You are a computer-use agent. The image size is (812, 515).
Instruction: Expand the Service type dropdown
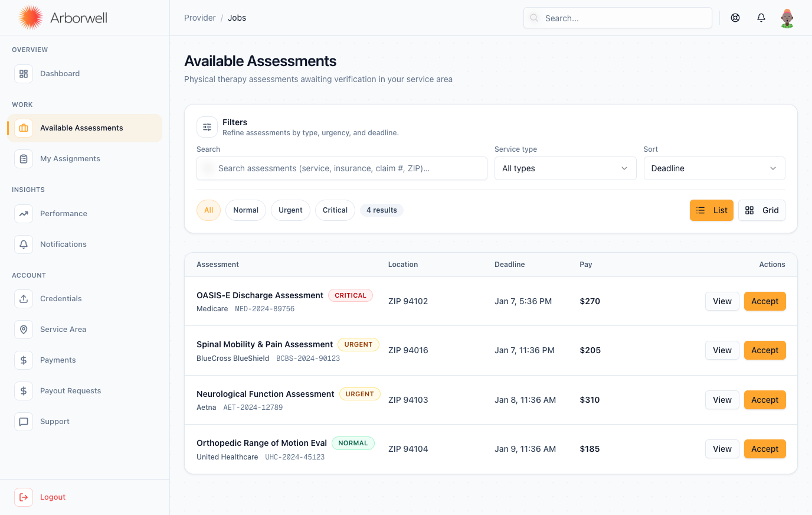click(x=565, y=168)
